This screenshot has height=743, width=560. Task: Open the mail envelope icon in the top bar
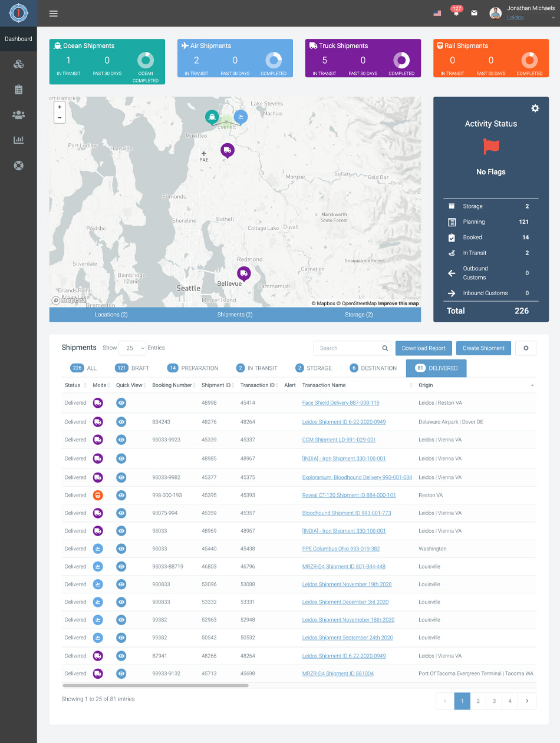point(474,13)
